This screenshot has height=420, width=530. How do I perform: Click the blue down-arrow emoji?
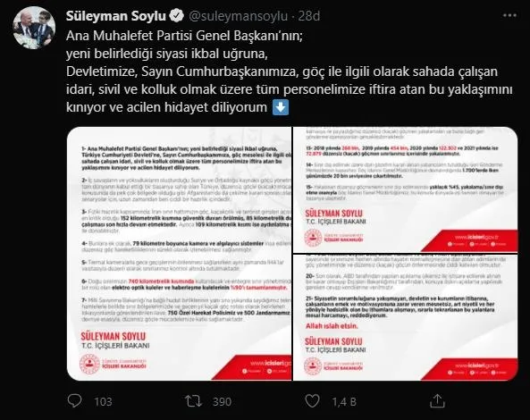[x=281, y=107]
